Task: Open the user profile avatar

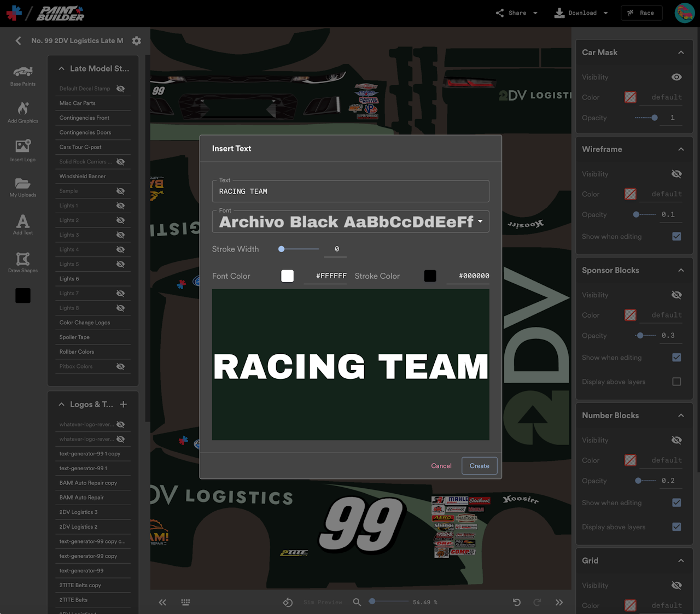Action: coord(685,13)
